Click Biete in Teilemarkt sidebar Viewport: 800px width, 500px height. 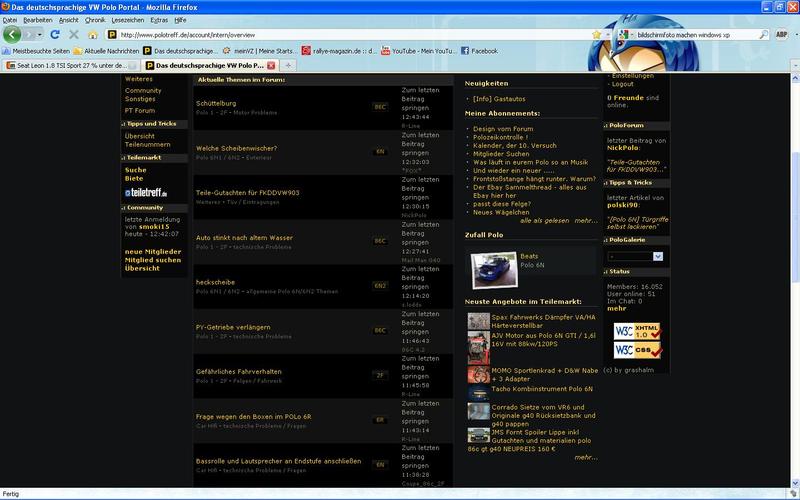[134, 179]
